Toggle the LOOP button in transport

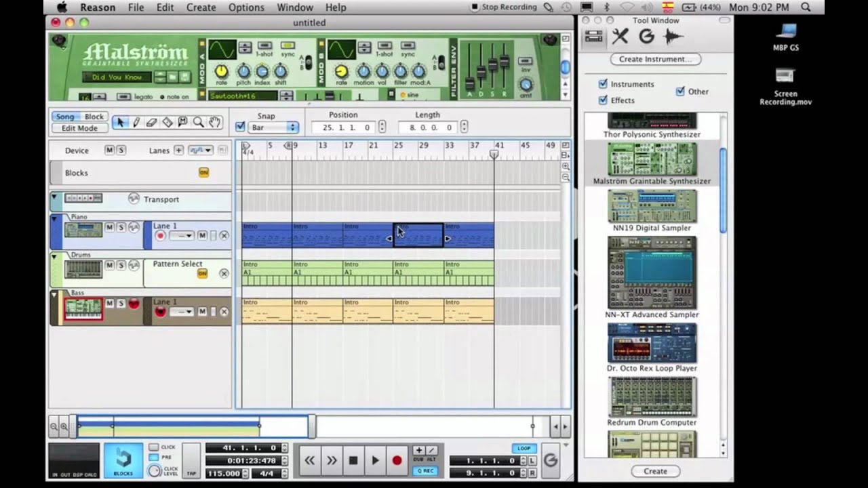524,448
